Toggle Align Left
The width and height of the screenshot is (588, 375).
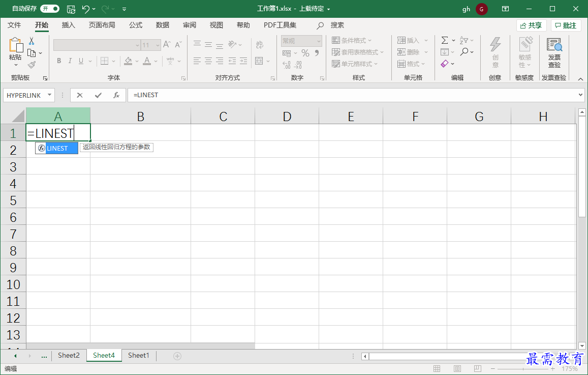tap(197, 61)
